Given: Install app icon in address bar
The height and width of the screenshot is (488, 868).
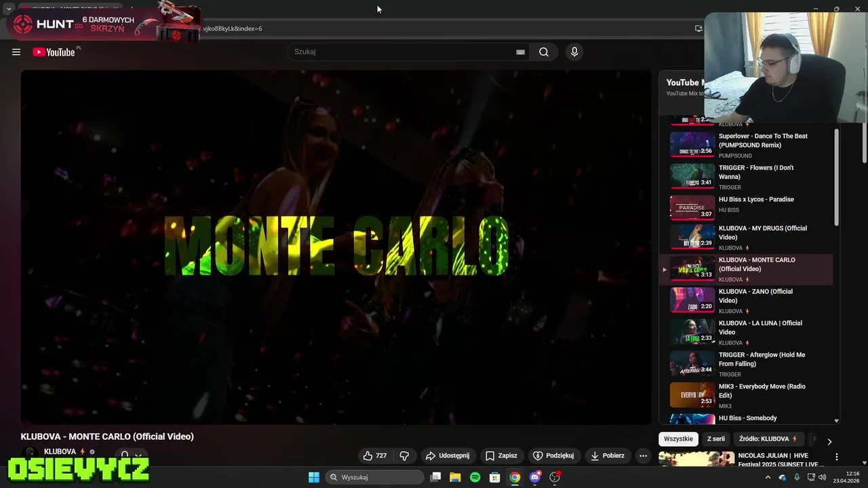Looking at the screenshot, I should pyautogui.click(x=698, y=28).
